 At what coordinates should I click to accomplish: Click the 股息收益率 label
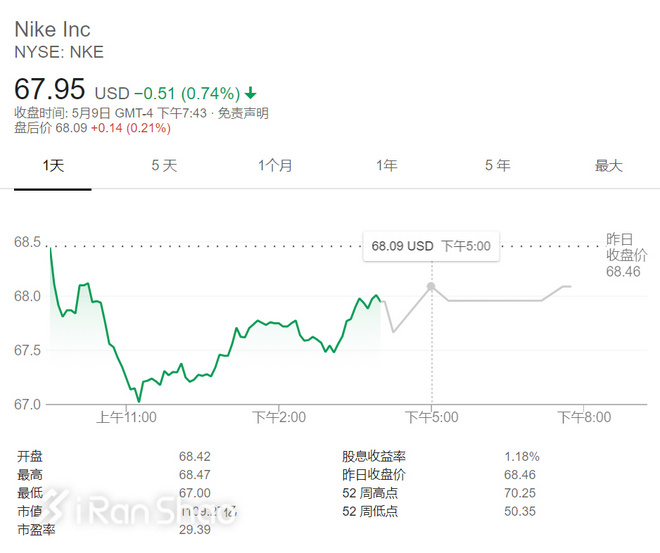[374, 457]
